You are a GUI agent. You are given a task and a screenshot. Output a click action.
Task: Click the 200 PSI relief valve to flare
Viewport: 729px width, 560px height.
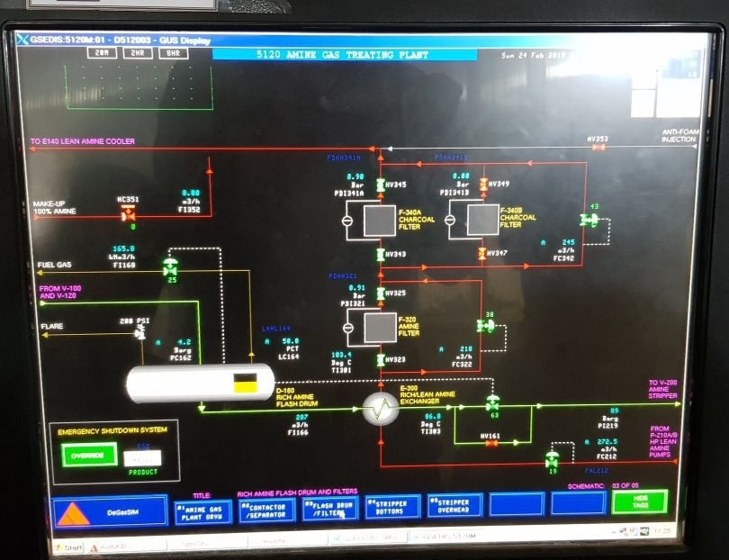pos(140,332)
